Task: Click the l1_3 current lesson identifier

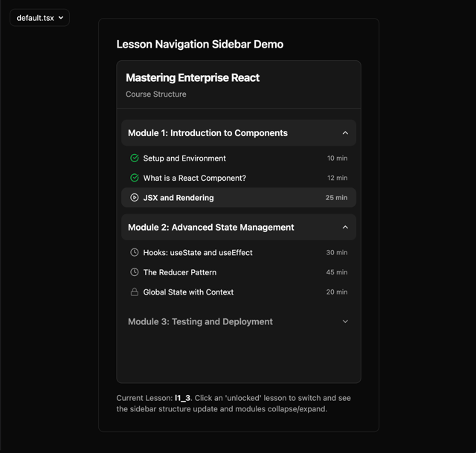Action: (182, 398)
